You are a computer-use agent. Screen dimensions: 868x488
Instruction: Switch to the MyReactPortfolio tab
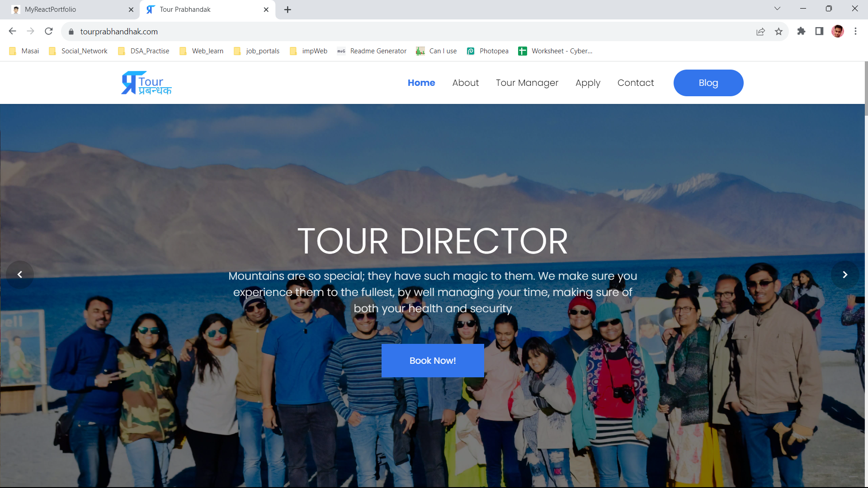68,9
